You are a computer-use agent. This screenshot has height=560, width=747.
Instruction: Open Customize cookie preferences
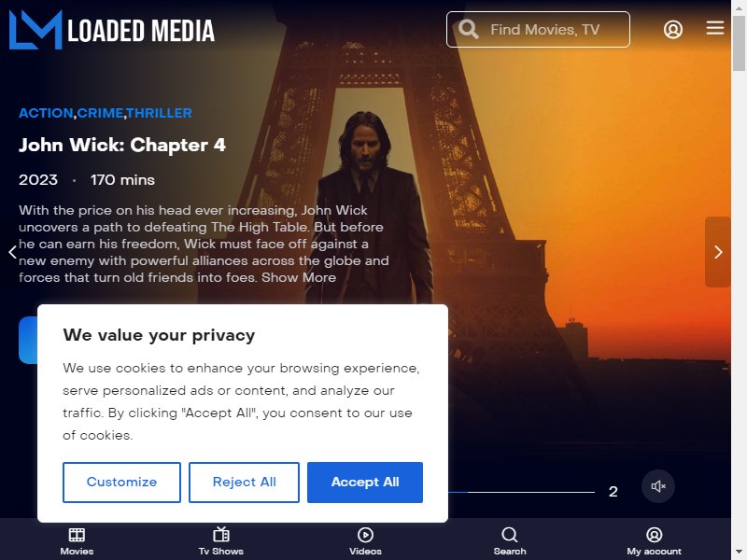[121, 482]
